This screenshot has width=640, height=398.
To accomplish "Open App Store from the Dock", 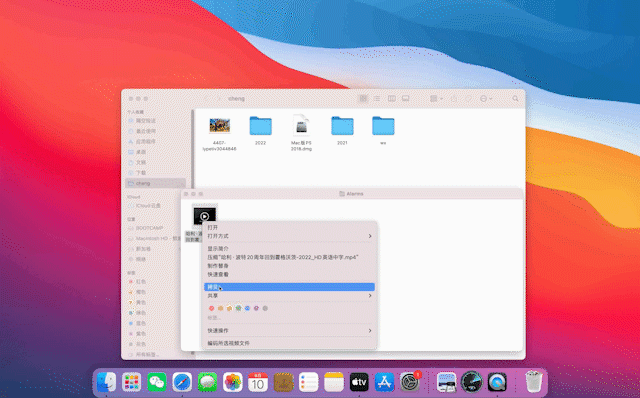I will click(x=384, y=382).
